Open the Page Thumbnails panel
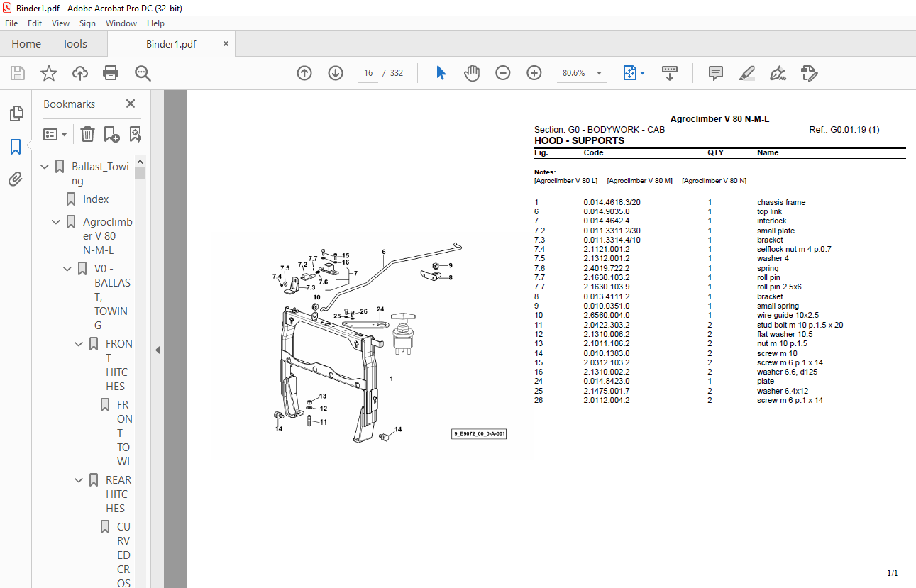The image size is (916, 588). click(x=16, y=113)
